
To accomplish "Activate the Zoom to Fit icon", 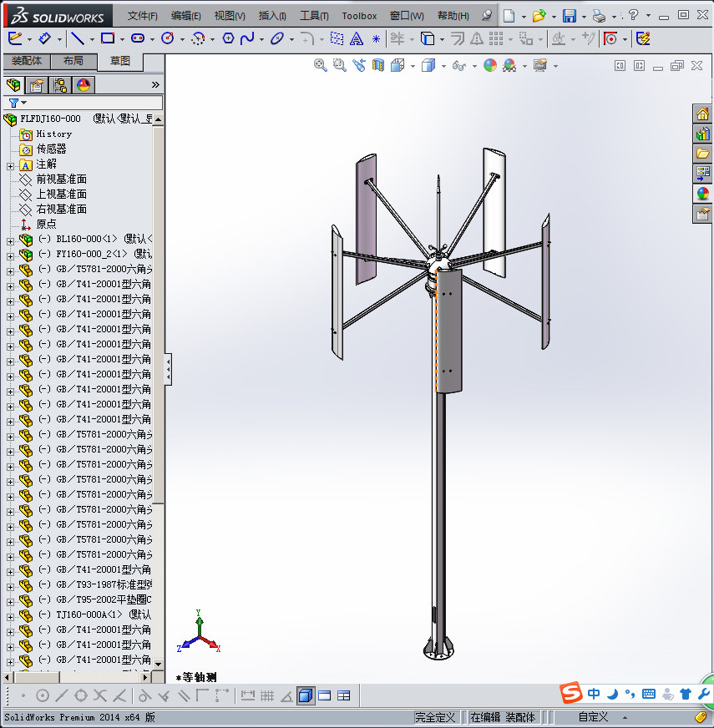I will coord(321,65).
